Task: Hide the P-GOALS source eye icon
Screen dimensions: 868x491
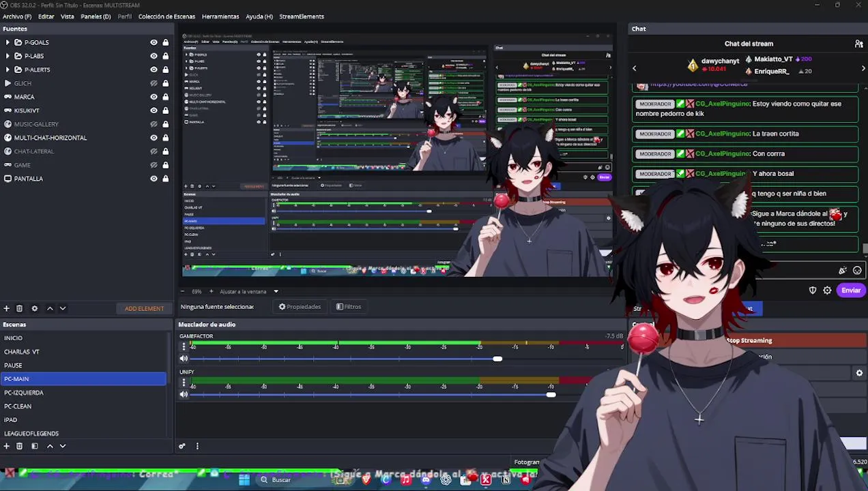Action: (x=154, y=42)
